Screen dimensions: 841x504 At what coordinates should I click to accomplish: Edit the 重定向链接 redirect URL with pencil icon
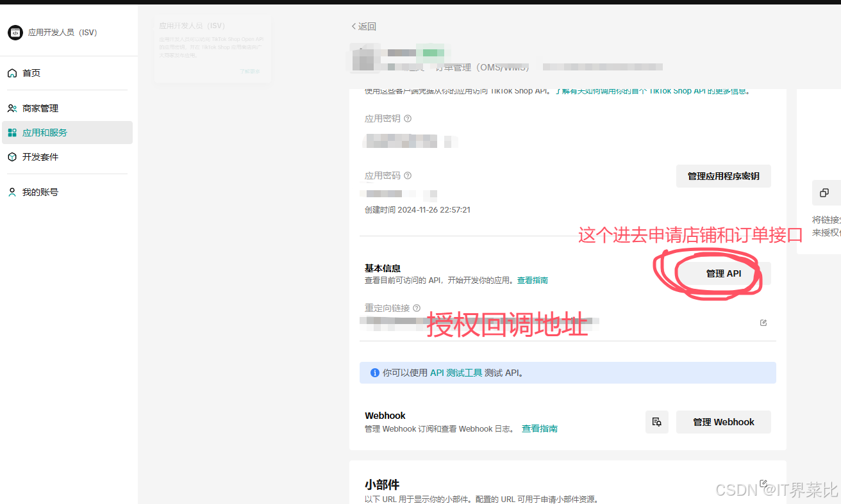pyautogui.click(x=763, y=323)
